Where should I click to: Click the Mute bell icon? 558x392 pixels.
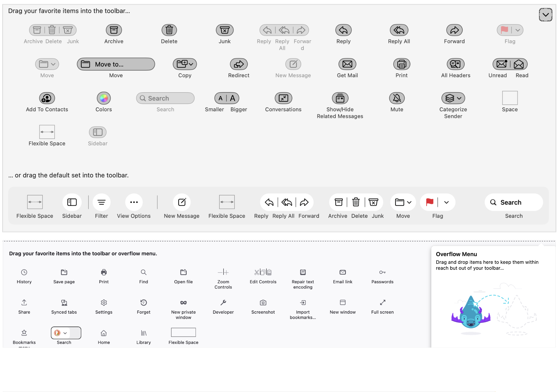(397, 98)
